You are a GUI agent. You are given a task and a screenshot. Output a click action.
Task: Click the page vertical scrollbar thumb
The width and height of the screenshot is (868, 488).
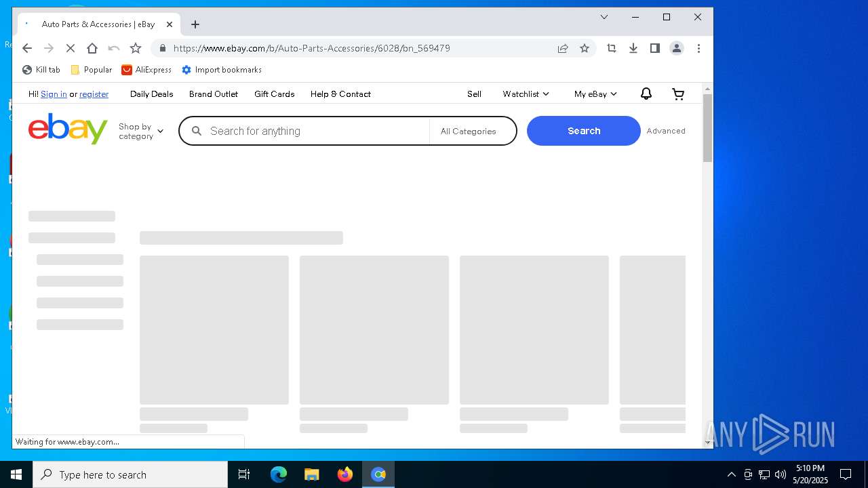pos(707,128)
